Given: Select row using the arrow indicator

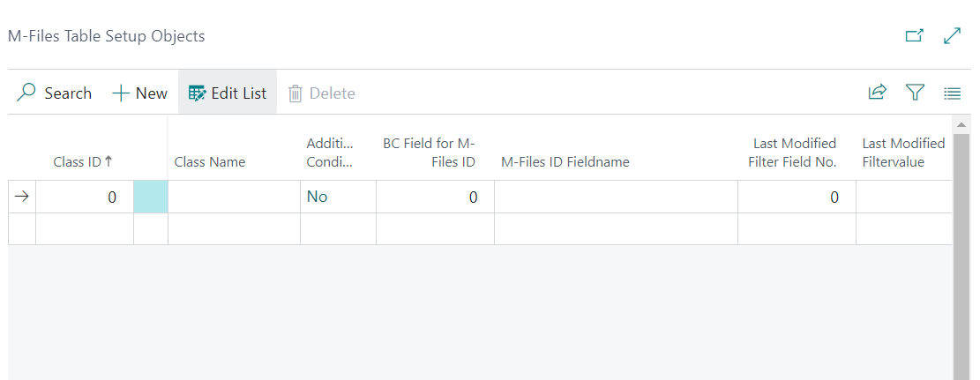Looking at the screenshot, I should click(22, 197).
